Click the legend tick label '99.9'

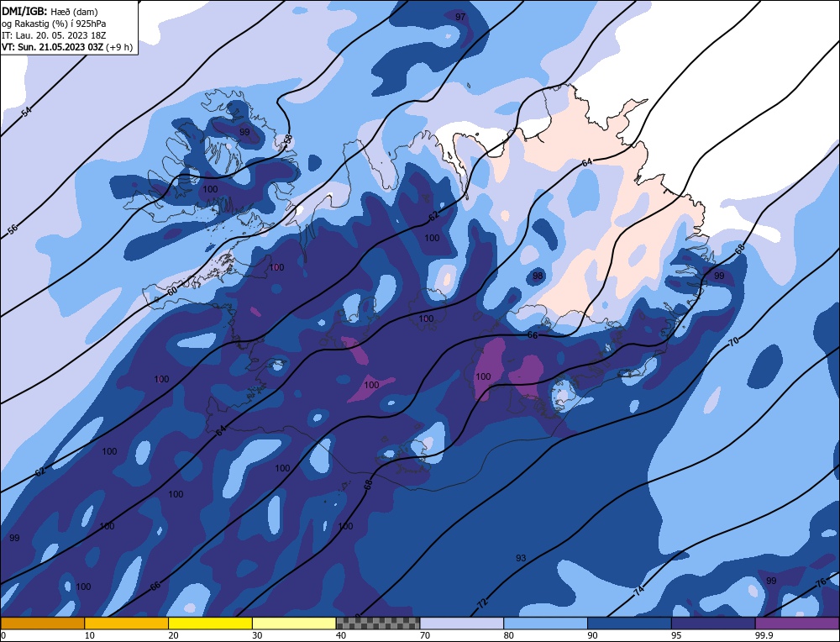point(763,635)
